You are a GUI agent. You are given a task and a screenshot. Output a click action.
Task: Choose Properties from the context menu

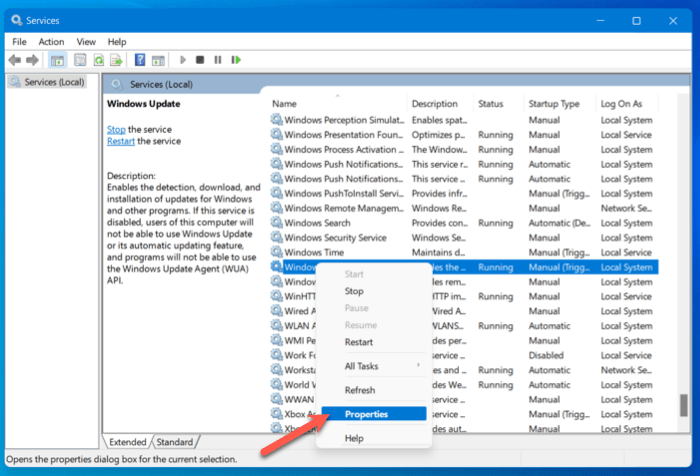click(366, 414)
